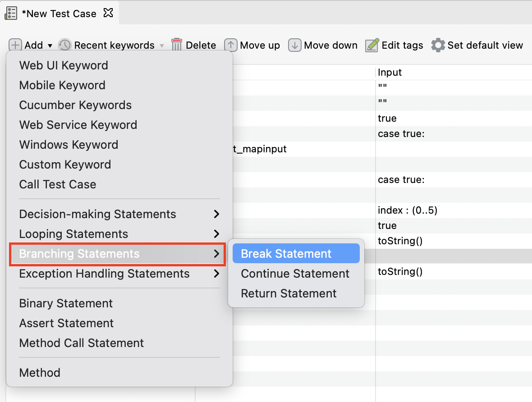Click the test case icon on the tab
The width and height of the screenshot is (532, 402).
10,13
